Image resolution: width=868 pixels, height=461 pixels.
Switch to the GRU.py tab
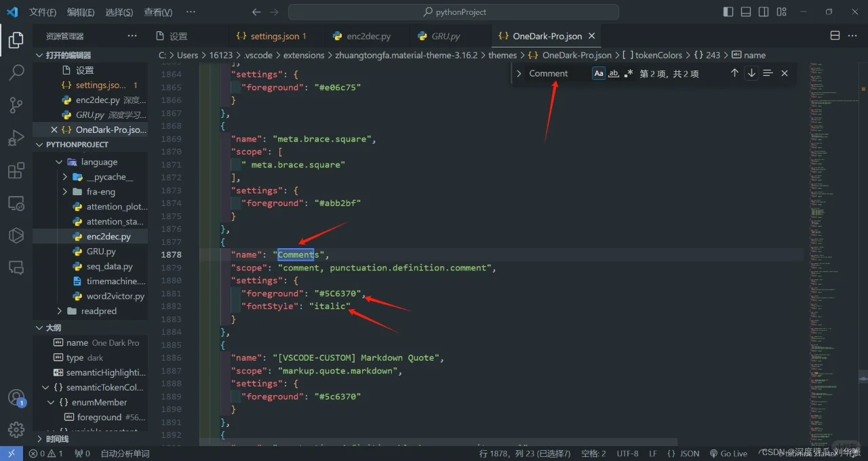[446, 36]
